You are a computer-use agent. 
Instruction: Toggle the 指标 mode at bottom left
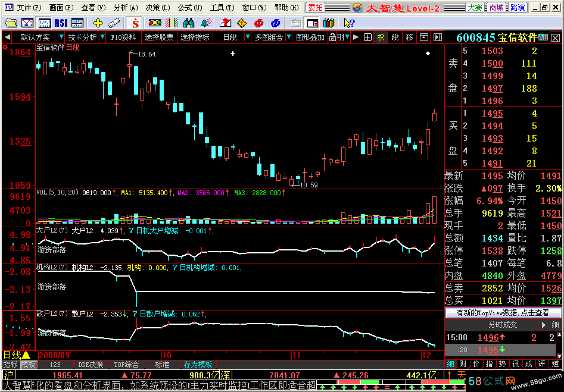point(11,364)
